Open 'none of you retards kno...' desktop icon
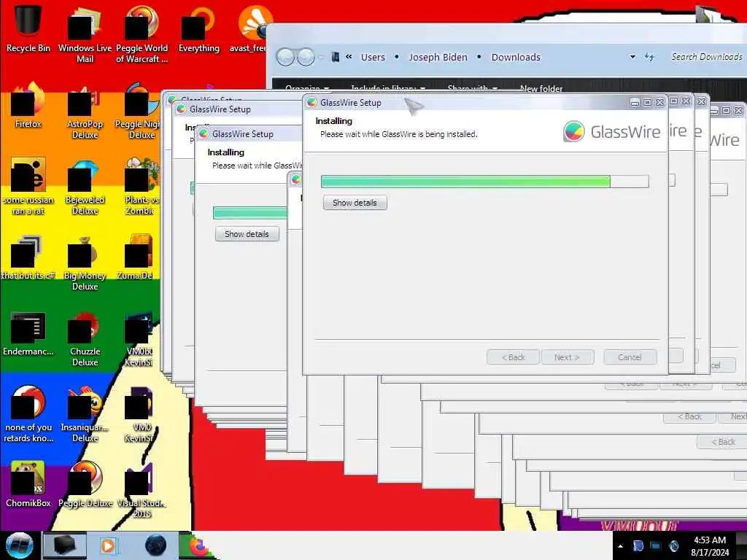 tap(28, 414)
